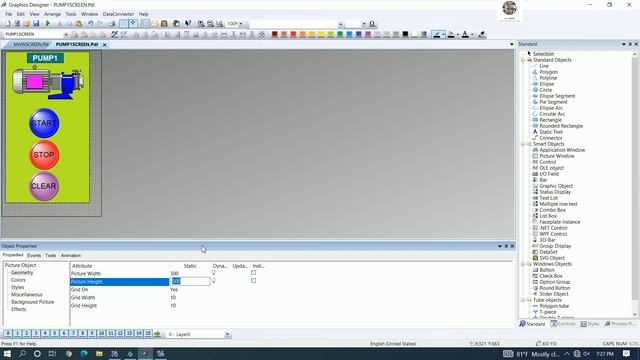Image resolution: width=640 pixels, height=360 pixels.
Task: Toggle visibility of layer 8
Action: coord(82,334)
